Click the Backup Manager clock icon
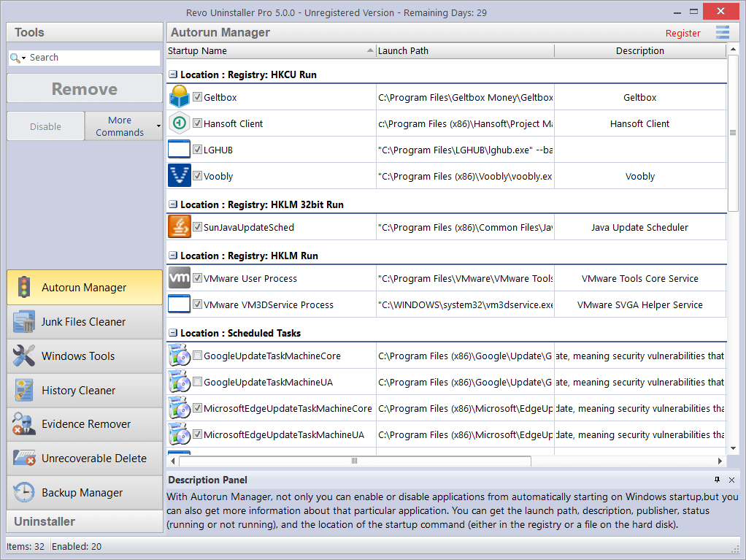 click(x=24, y=492)
